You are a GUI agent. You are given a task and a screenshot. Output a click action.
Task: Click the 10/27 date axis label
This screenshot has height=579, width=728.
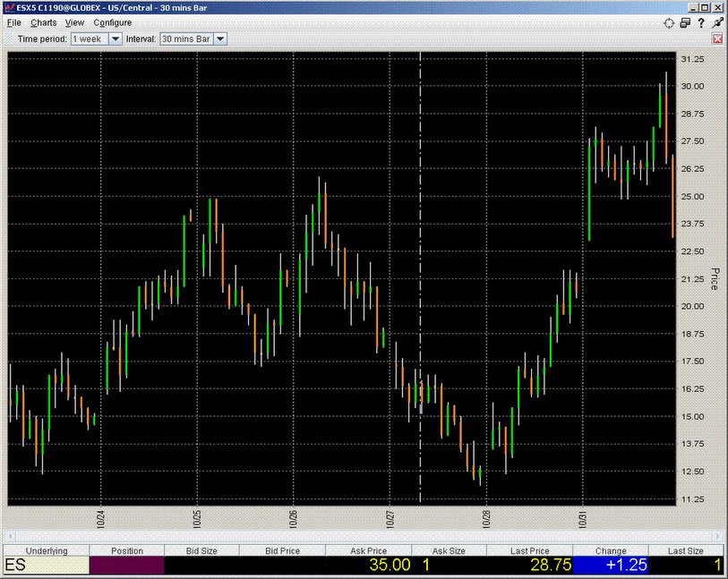coord(390,519)
